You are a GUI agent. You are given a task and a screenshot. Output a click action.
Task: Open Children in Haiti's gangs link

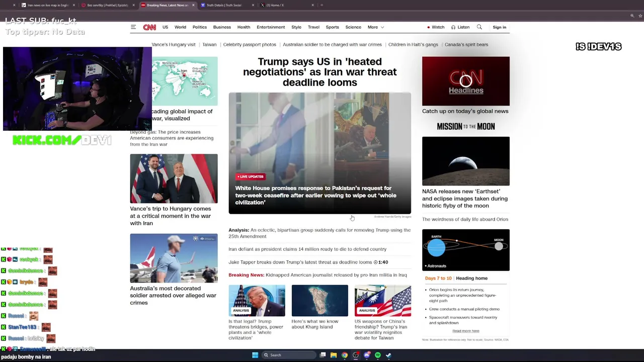(x=413, y=44)
